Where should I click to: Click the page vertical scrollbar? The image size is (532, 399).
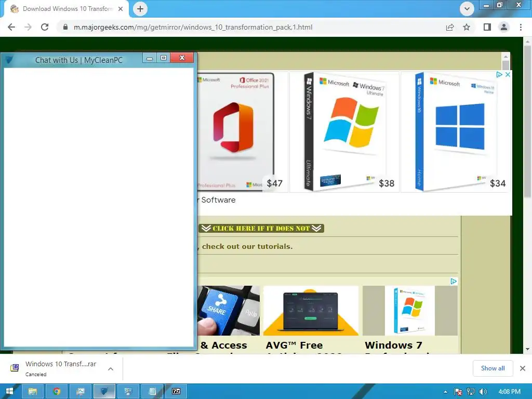pos(527,122)
